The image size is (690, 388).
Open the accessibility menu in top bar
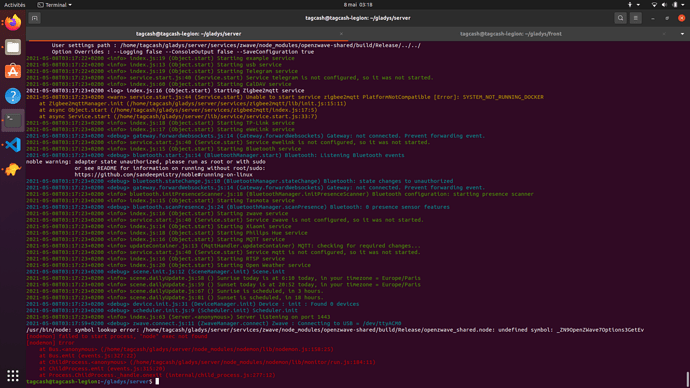pyautogui.click(x=630, y=5)
